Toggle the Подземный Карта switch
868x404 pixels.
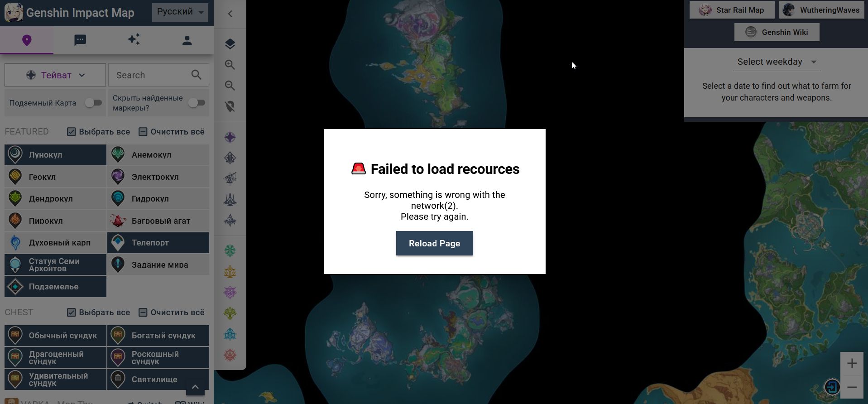94,103
